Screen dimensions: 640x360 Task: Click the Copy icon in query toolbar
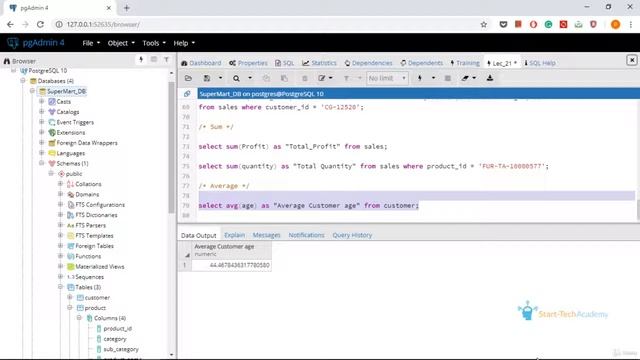(x=266, y=78)
